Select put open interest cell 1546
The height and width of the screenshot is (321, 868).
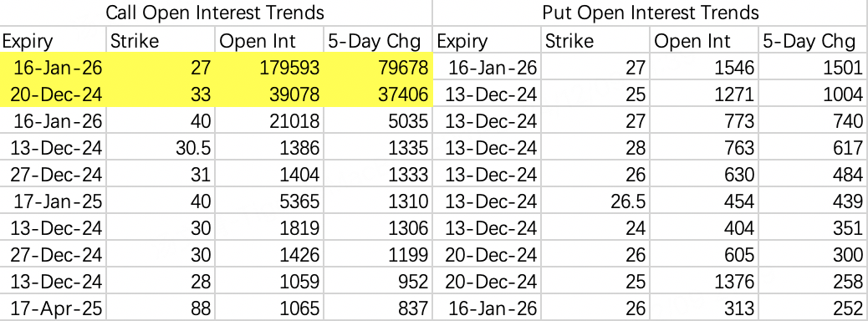tap(705, 68)
